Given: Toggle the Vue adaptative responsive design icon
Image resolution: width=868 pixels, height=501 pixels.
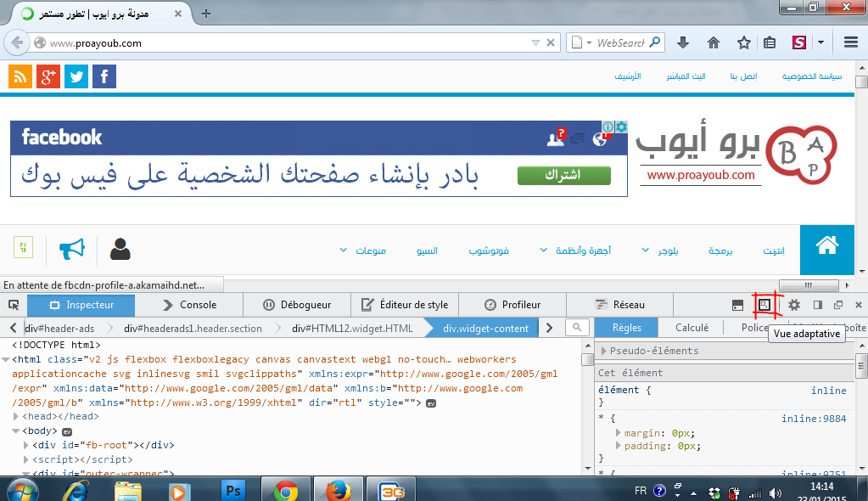Looking at the screenshot, I should 764,305.
